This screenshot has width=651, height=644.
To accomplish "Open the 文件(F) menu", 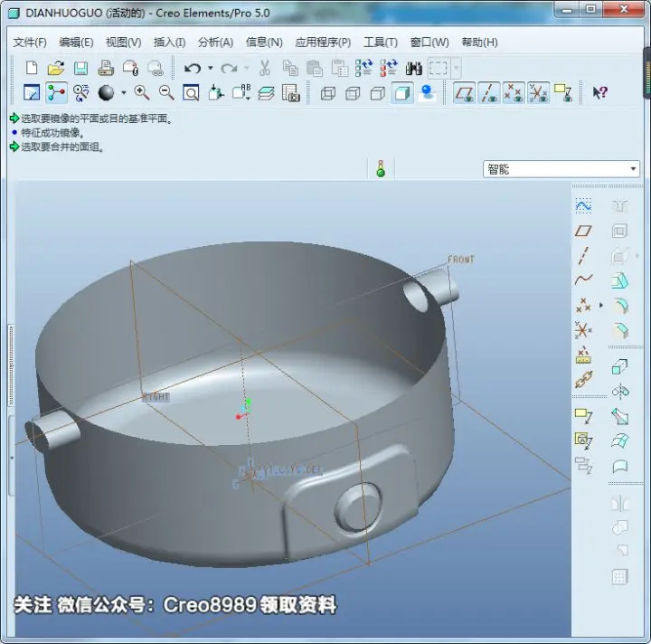I will coord(30,43).
